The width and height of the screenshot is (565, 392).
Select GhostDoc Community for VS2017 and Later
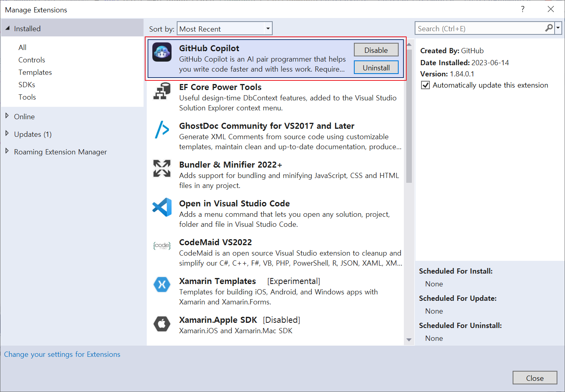coord(267,126)
